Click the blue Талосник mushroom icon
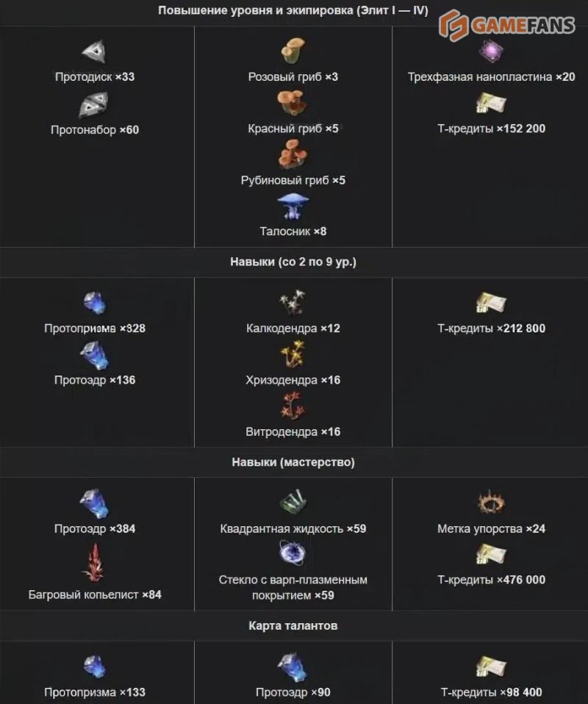588x704 pixels. 293,206
